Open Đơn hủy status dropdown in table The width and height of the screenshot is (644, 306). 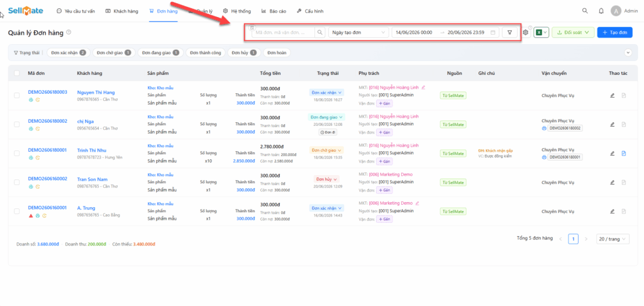tap(326, 179)
